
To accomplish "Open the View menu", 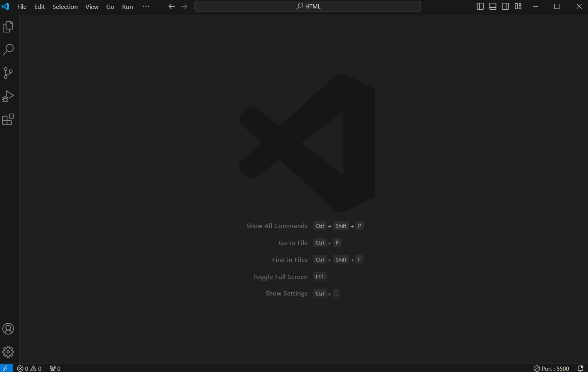I will point(92,7).
